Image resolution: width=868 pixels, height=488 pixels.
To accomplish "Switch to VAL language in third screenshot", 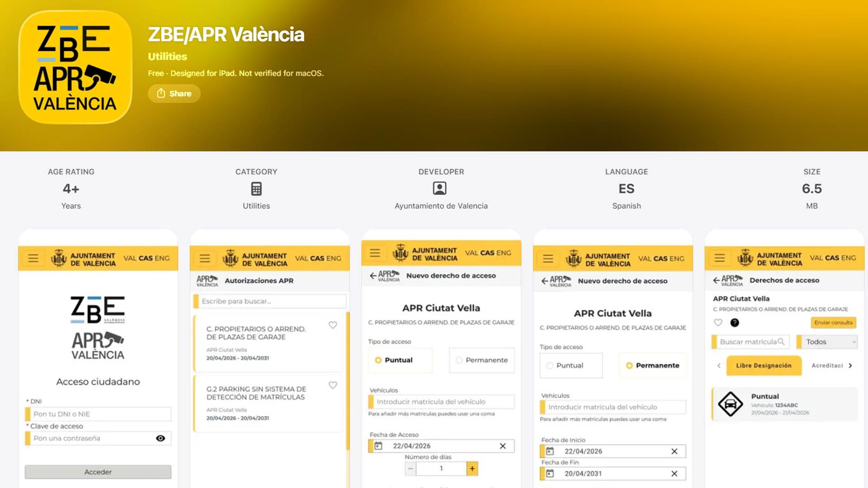I will (472, 253).
